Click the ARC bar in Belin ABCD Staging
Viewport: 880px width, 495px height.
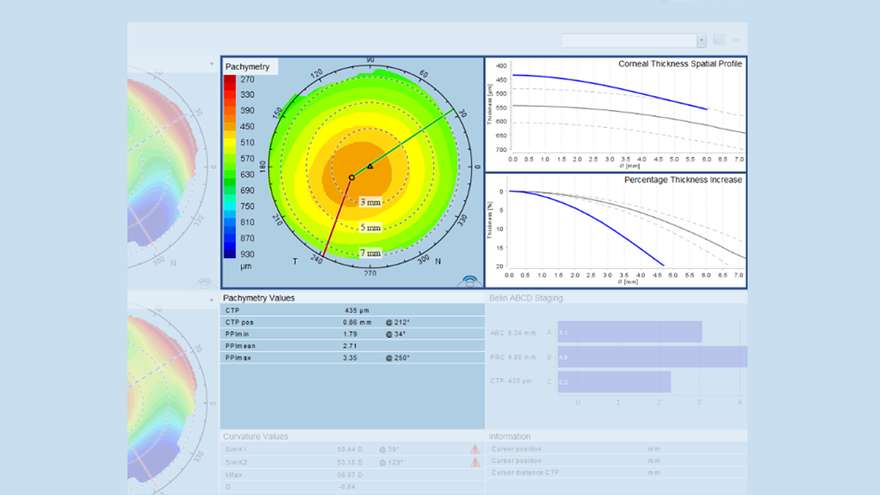pyautogui.click(x=629, y=331)
